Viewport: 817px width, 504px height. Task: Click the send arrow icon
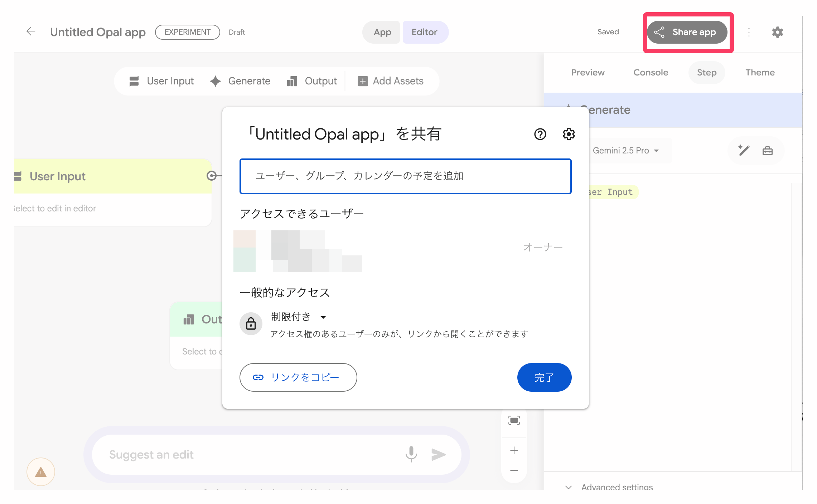[x=438, y=455]
